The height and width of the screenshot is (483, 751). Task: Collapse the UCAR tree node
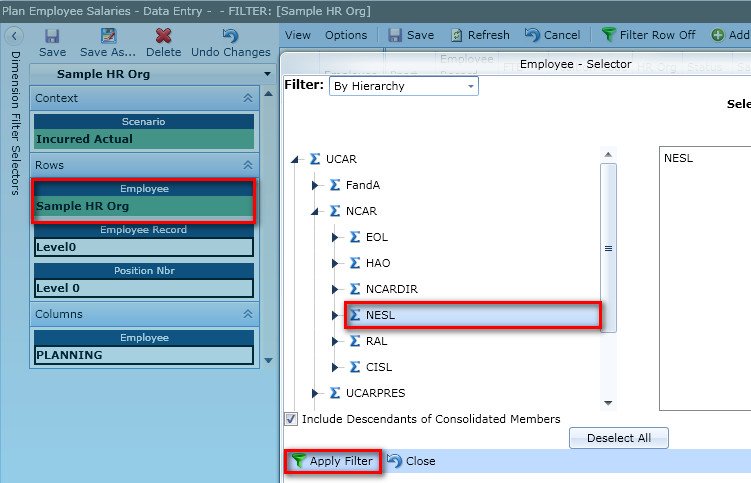point(295,159)
